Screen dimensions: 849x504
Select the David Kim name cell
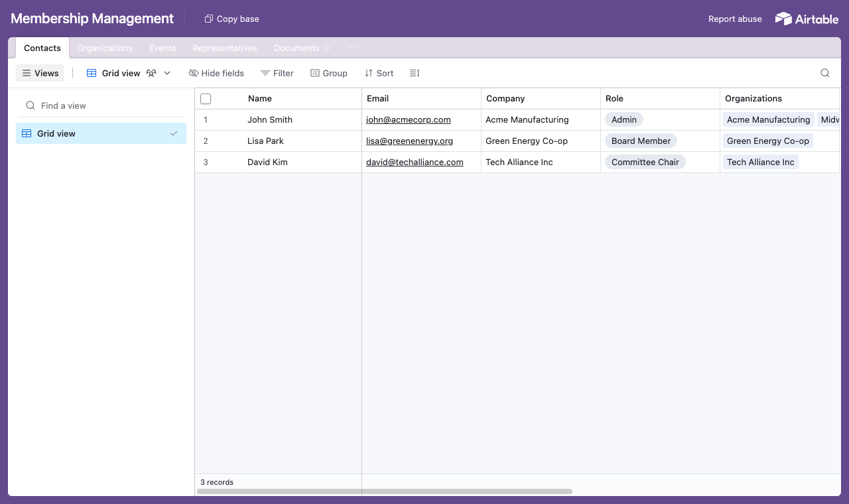click(267, 162)
